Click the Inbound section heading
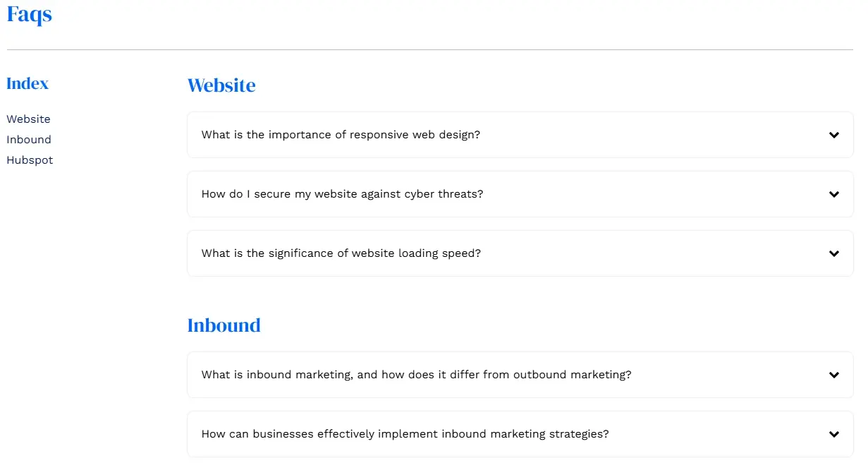Image resolution: width=868 pixels, height=475 pixels. point(224,325)
